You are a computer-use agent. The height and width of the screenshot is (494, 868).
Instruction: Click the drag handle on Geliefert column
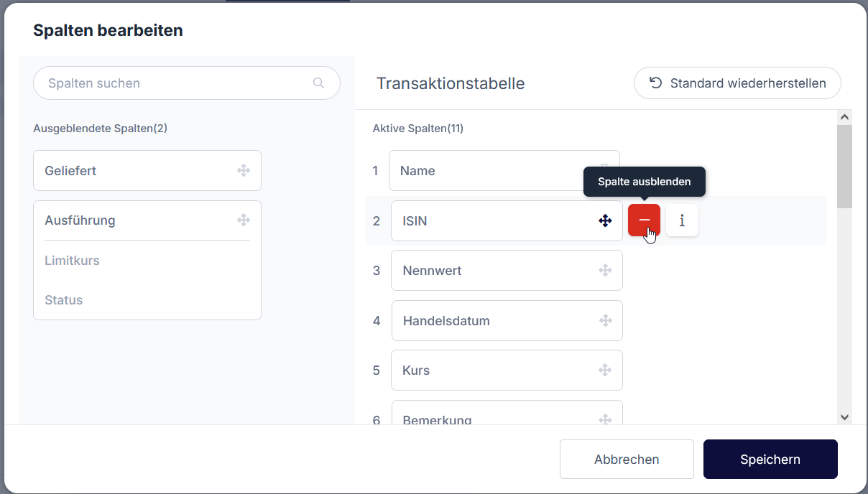[244, 171]
